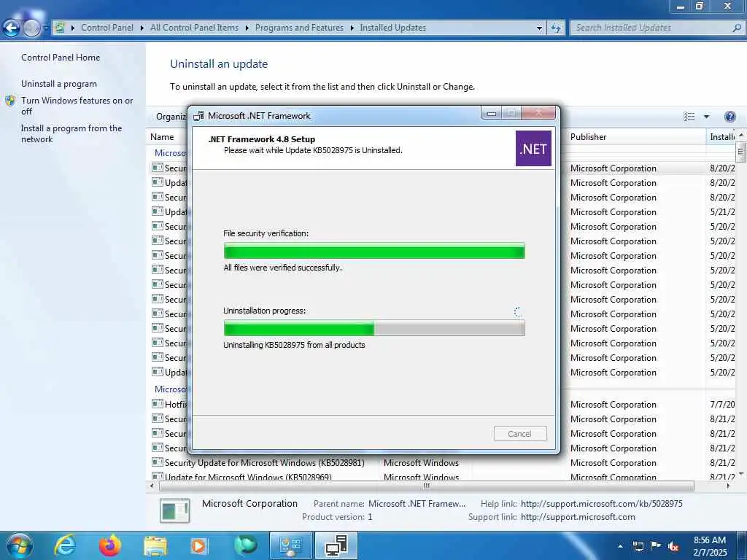Open the Windows Start button
Screen dimensions: 747x560
[19, 545]
